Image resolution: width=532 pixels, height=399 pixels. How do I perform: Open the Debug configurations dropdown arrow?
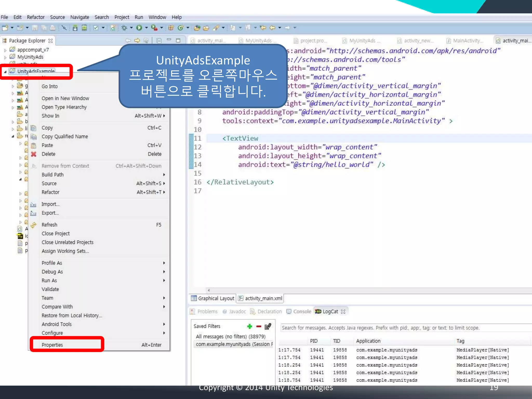pos(131,28)
